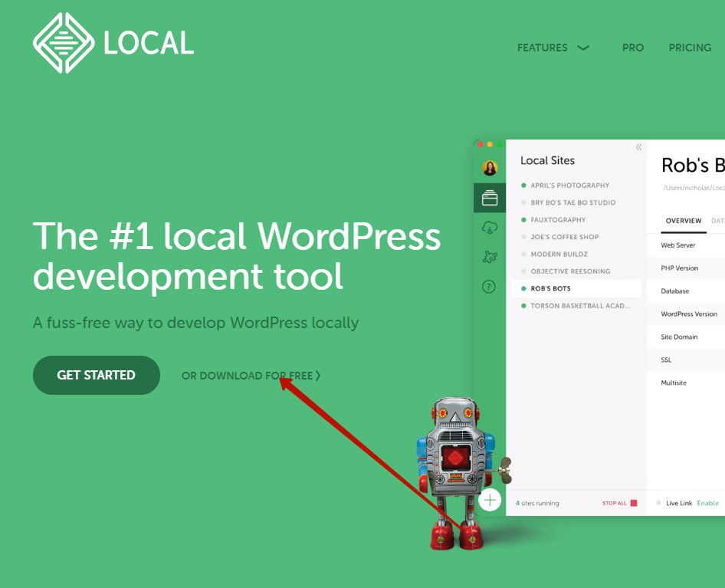The image size is (725, 588).
Task: Click the LOCAL wordmark text
Action: tap(149, 43)
